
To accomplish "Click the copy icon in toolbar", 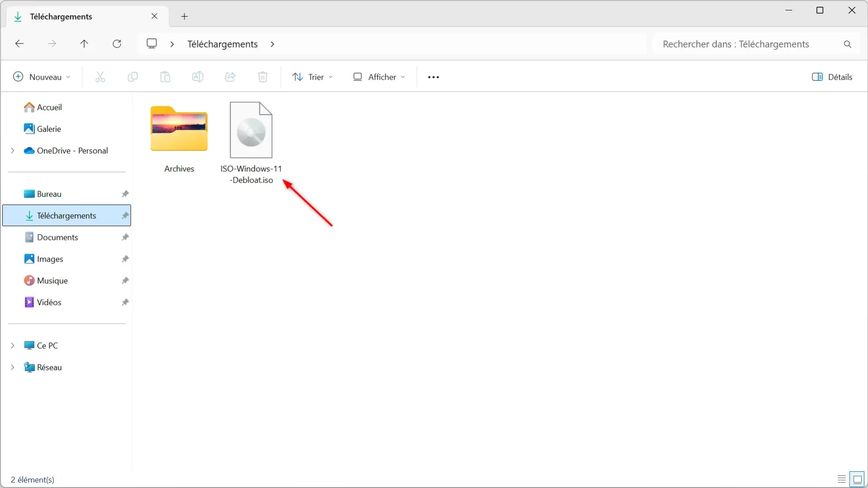I will pyautogui.click(x=132, y=77).
